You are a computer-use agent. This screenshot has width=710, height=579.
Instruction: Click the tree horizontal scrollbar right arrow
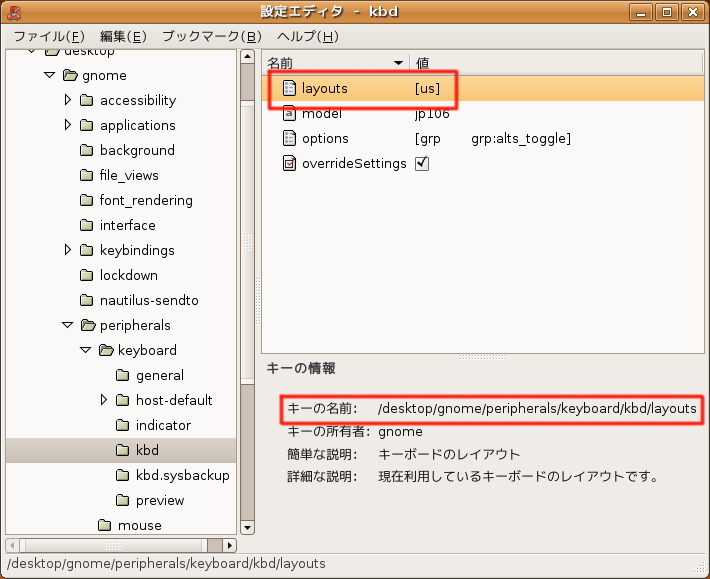click(230, 545)
